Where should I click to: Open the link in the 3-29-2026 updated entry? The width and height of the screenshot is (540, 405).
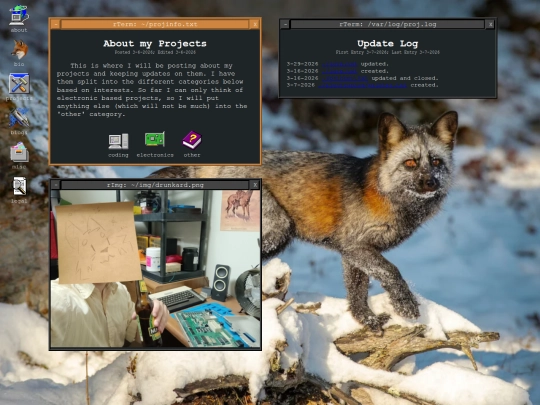[x=339, y=64]
